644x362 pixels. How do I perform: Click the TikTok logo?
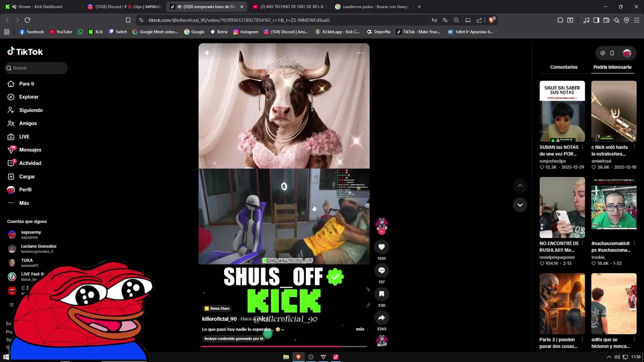point(25,51)
